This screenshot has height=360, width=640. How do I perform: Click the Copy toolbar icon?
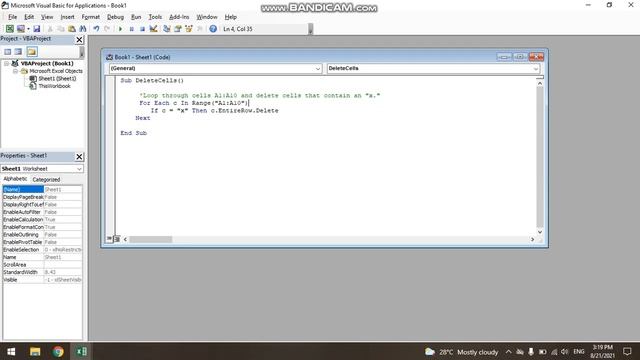pos(61,29)
